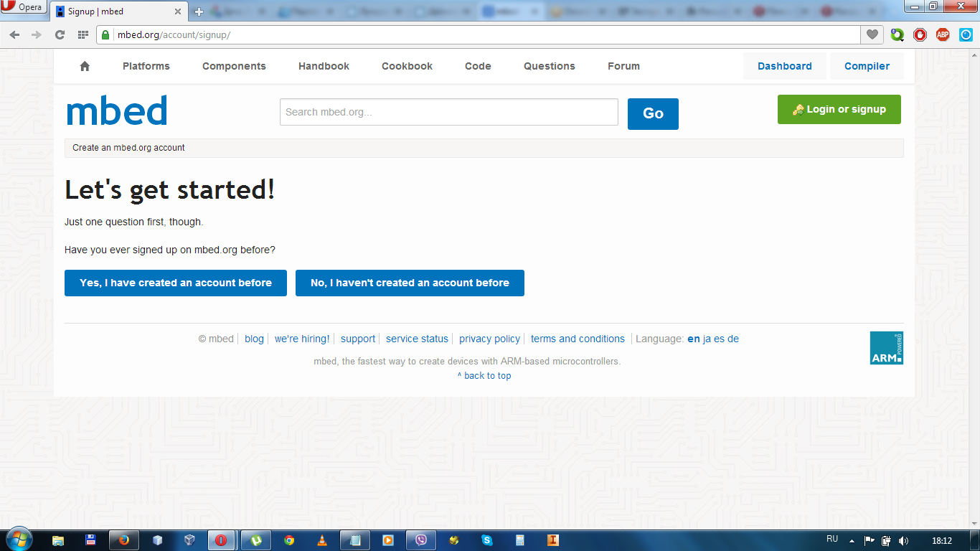
Task: Open Skype from the taskbar
Action: pos(487,540)
